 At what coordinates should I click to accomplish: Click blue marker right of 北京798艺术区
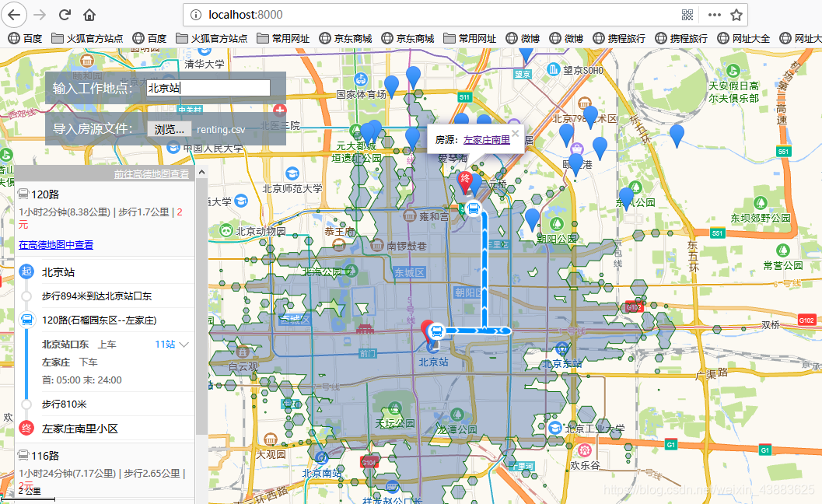pyautogui.click(x=590, y=115)
